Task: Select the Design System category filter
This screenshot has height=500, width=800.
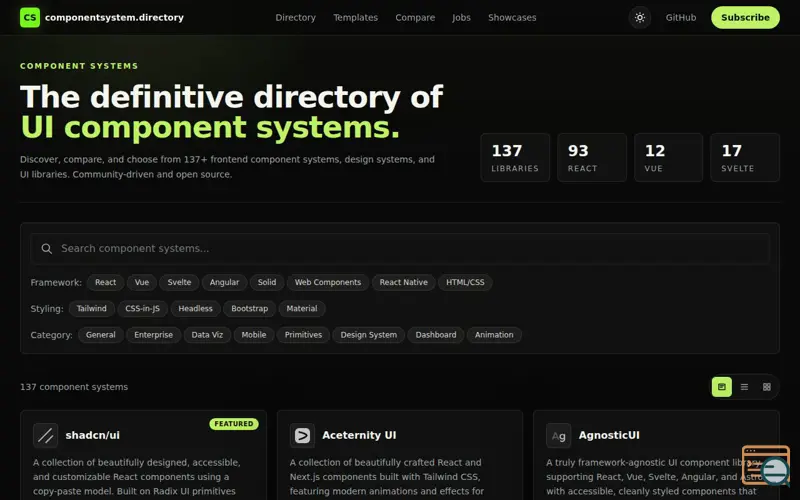Action: [368, 335]
